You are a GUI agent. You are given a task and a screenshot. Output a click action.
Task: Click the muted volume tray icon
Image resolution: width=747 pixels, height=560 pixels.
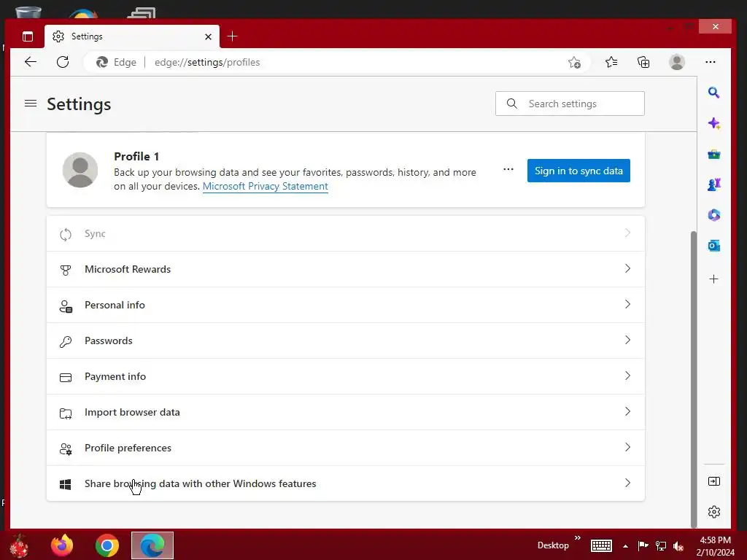(678, 546)
